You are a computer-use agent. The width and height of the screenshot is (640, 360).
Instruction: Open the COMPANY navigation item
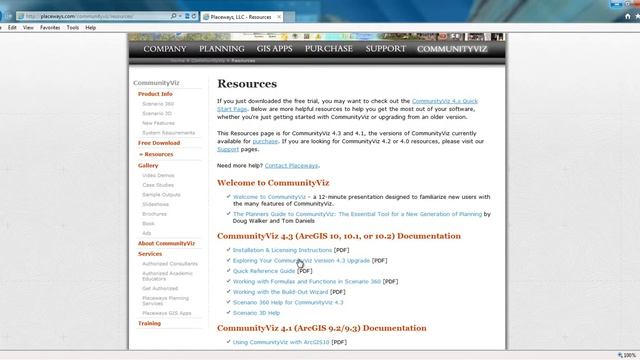pyautogui.click(x=164, y=49)
